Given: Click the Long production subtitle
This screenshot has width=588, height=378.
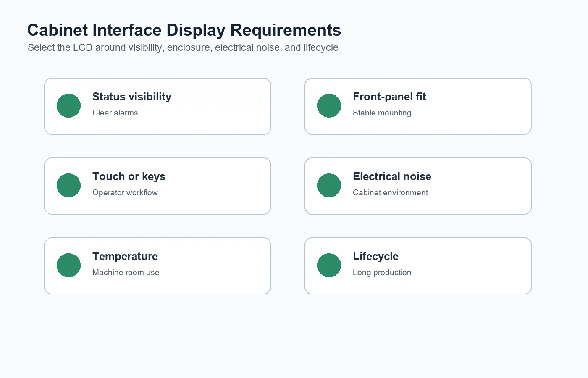Looking at the screenshot, I should coord(382,272).
